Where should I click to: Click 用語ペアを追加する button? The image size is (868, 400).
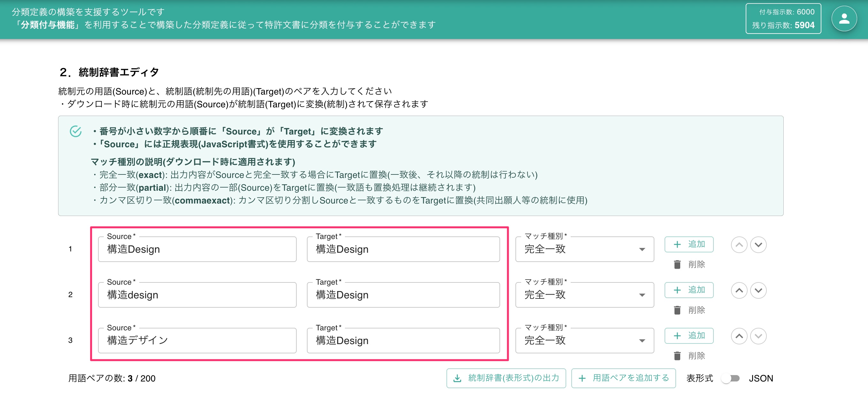tap(623, 378)
